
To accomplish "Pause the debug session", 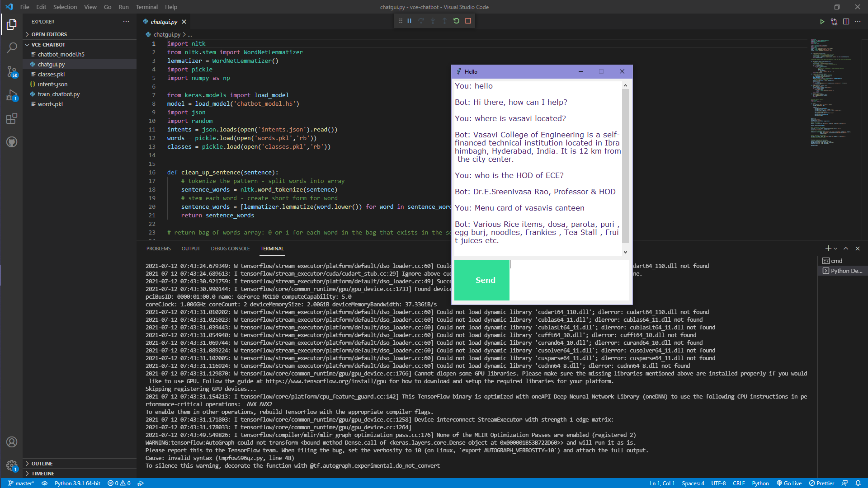I will coord(409,21).
